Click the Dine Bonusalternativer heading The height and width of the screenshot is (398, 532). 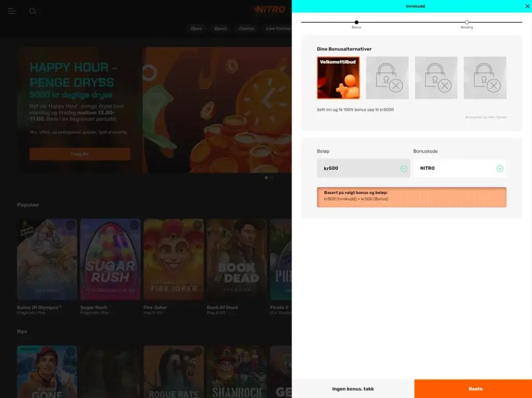point(344,49)
